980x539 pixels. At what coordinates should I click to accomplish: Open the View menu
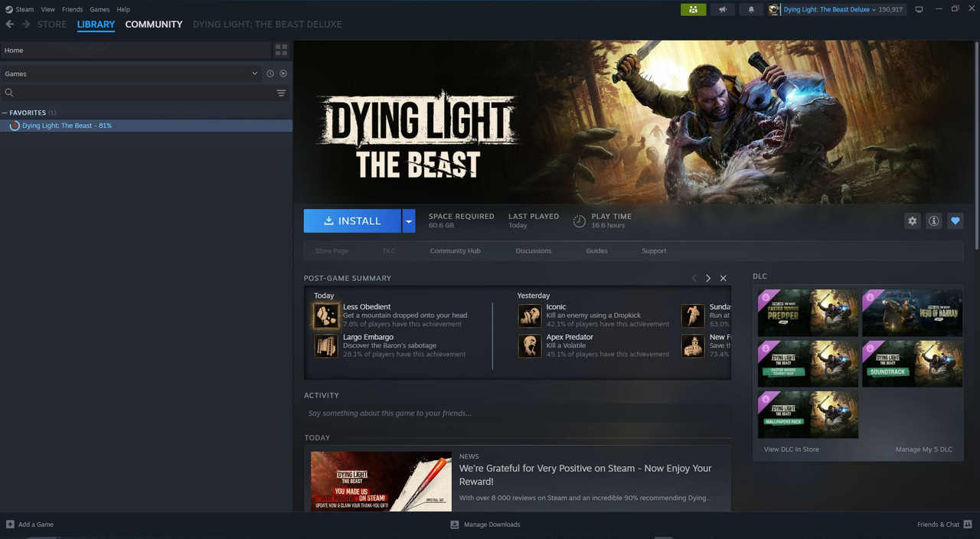pos(47,9)
